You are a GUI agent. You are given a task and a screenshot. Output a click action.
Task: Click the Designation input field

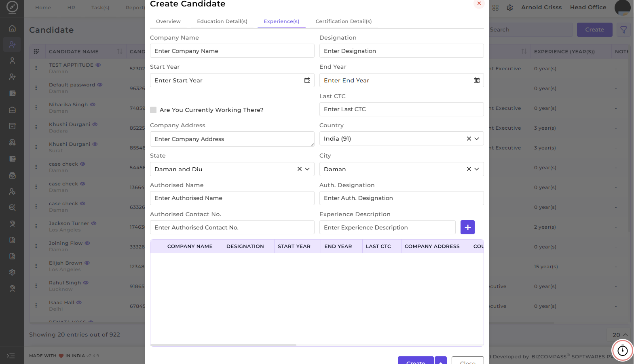402,51
